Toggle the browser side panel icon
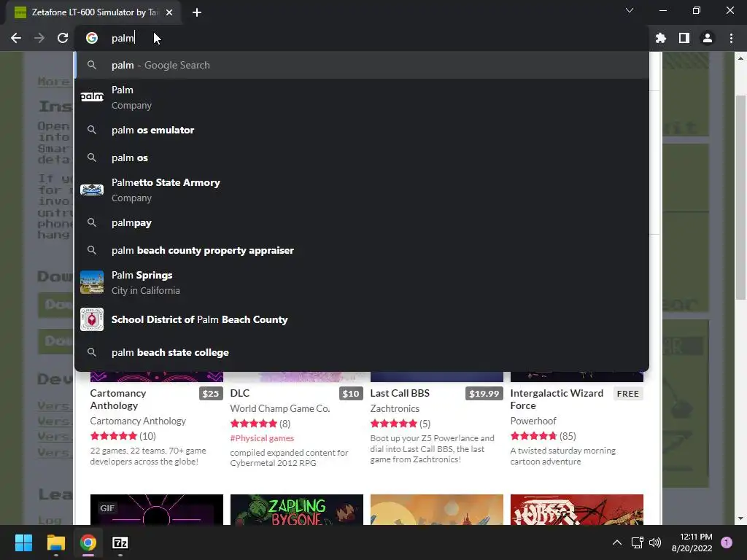This screenshot has width=747, height=560. pos(684,38)
